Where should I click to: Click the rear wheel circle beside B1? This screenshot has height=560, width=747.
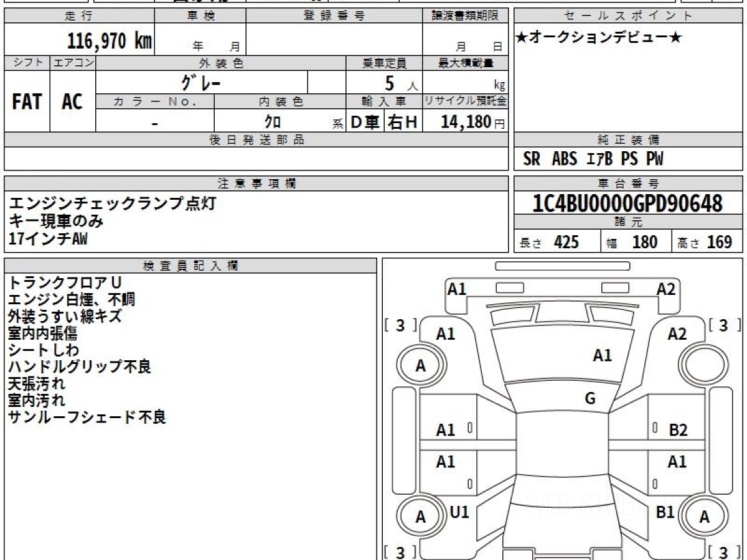704,516
